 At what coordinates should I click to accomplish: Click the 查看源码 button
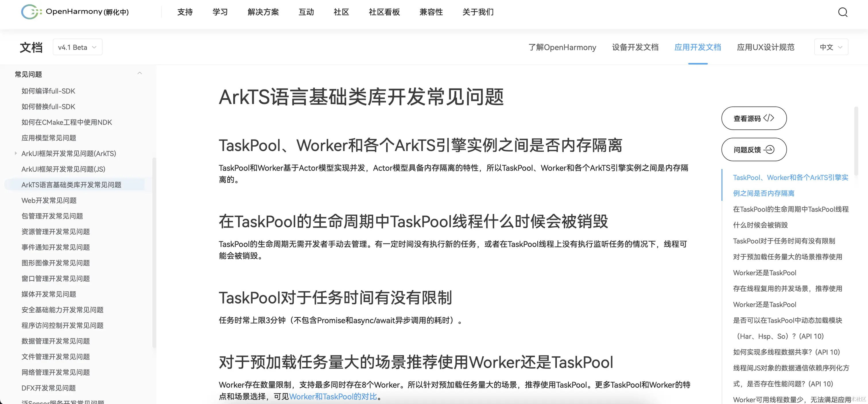click(x=747, y=118)
